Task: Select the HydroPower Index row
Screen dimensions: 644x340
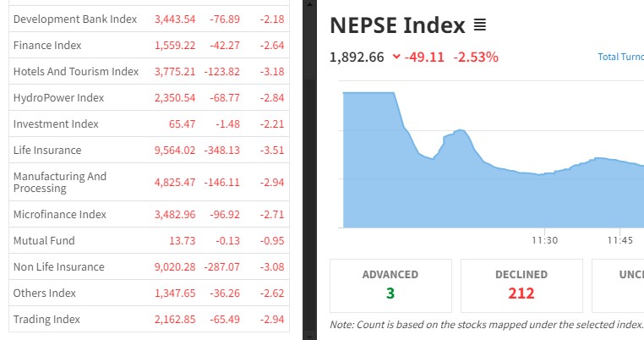Action: tap(58, 97)
